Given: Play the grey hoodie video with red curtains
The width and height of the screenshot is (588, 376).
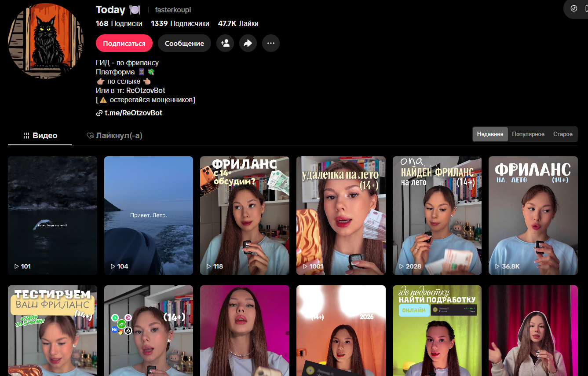Looking at the screenshot, I should click(533, 331).
